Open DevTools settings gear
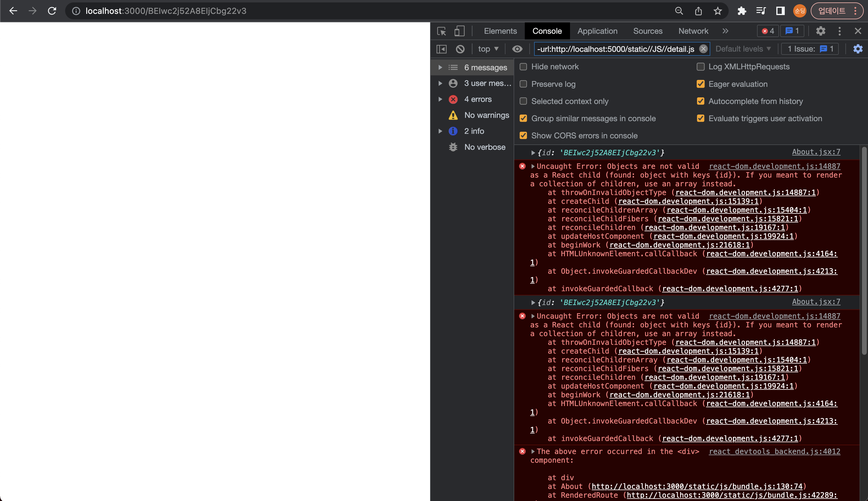Image resolution: width=868 pixels, height=501 pixels. click(x=821, y=31)
